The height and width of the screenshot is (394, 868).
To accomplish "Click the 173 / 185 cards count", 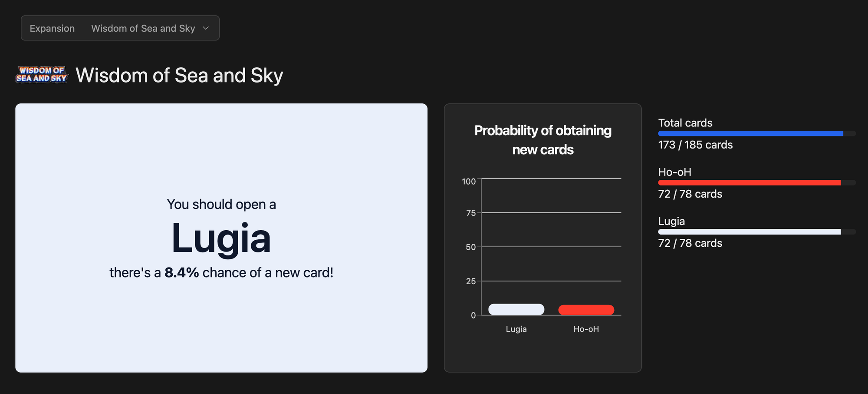I will click(695, 145).
